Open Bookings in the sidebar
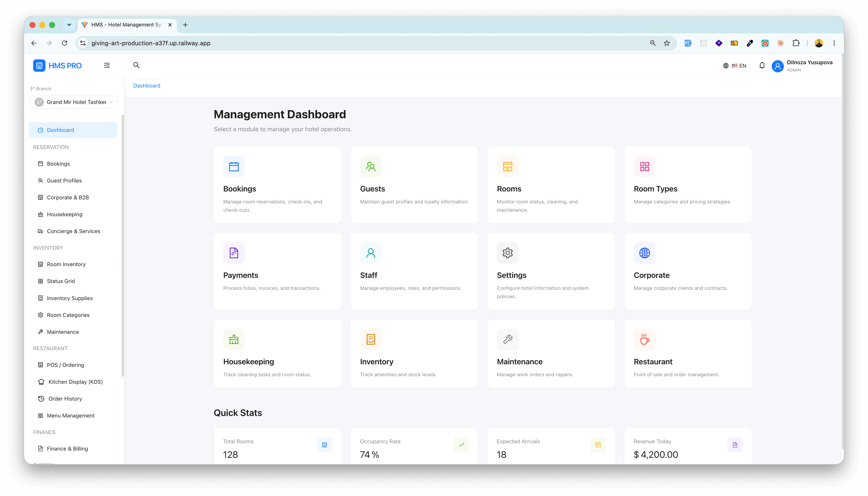This screenshot has height=496, width=868. [73, 164]
